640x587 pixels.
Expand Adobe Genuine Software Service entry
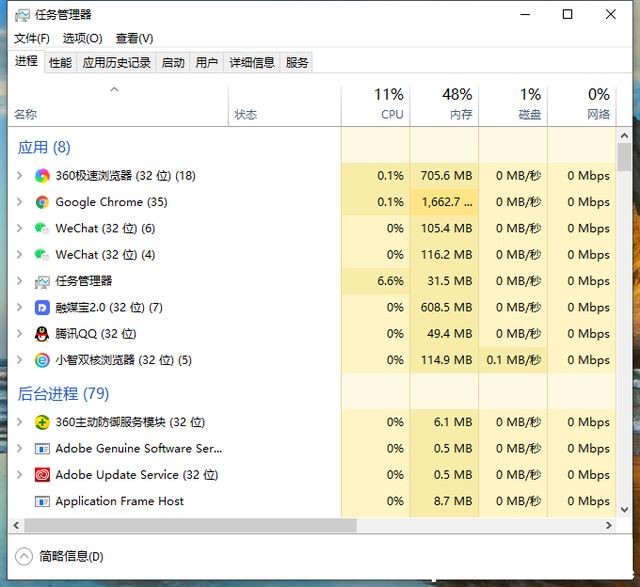pyautogui.click(x=19, y=448)
